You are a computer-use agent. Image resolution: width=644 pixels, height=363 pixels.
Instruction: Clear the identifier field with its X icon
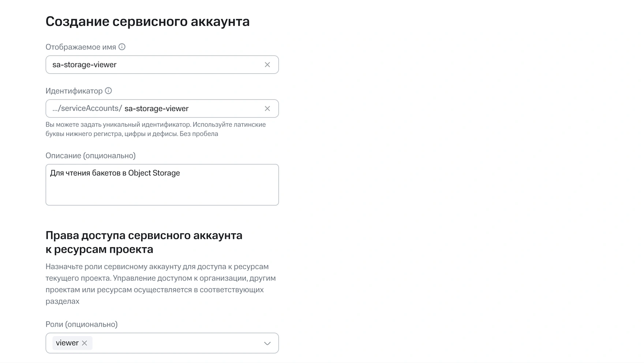coord(267,108)
